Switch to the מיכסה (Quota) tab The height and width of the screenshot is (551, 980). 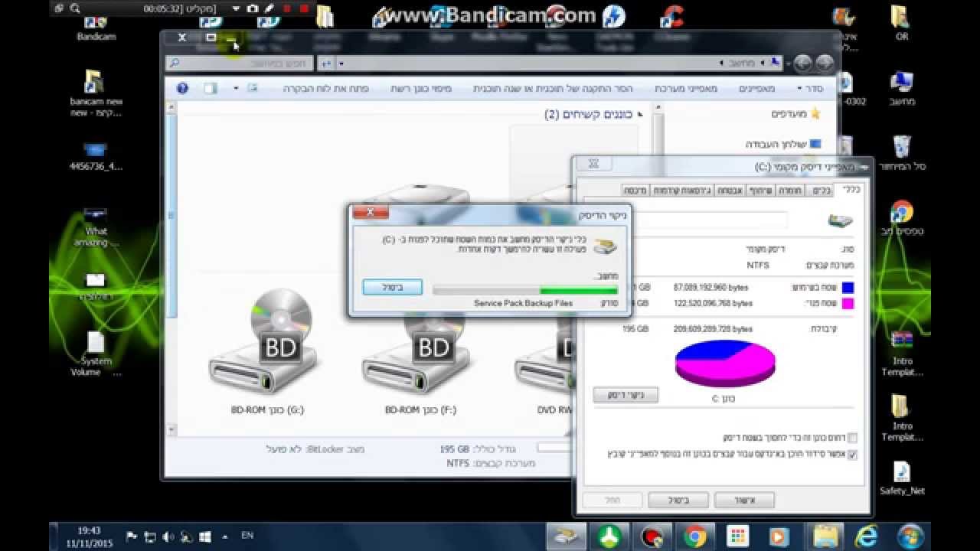[635, 191]
